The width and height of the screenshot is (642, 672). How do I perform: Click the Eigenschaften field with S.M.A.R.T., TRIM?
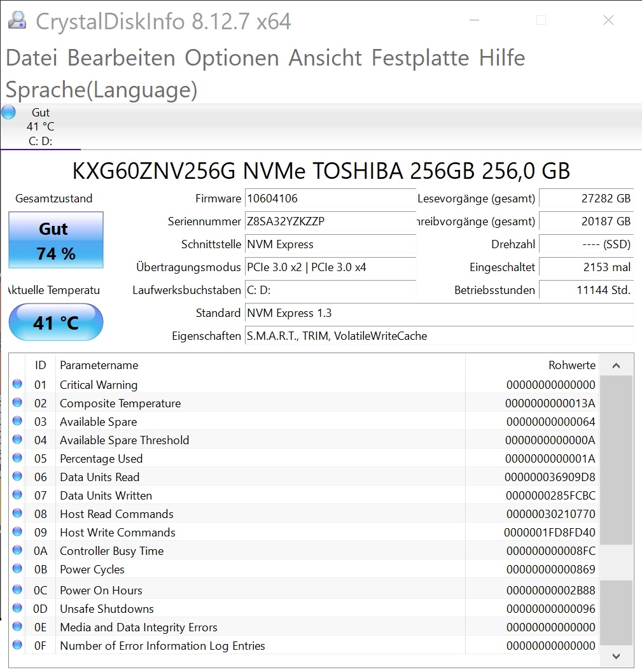[x=439, y=336]
